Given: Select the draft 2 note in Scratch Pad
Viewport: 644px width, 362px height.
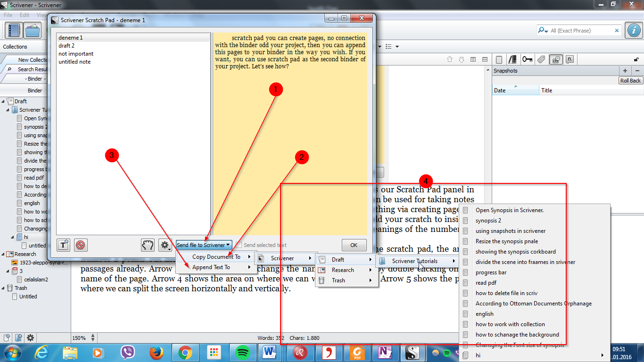Looking at the screenshot, I should (x=66, y=45).
